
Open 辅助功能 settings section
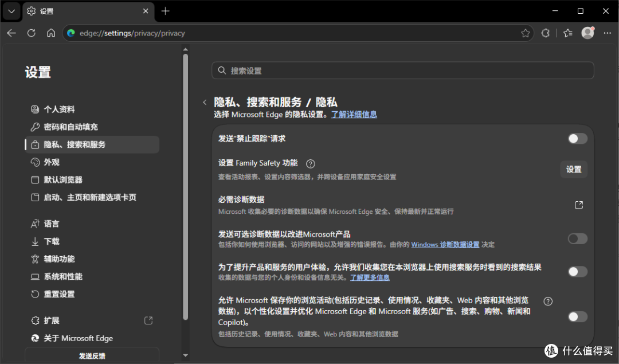[x=92, y=259]
